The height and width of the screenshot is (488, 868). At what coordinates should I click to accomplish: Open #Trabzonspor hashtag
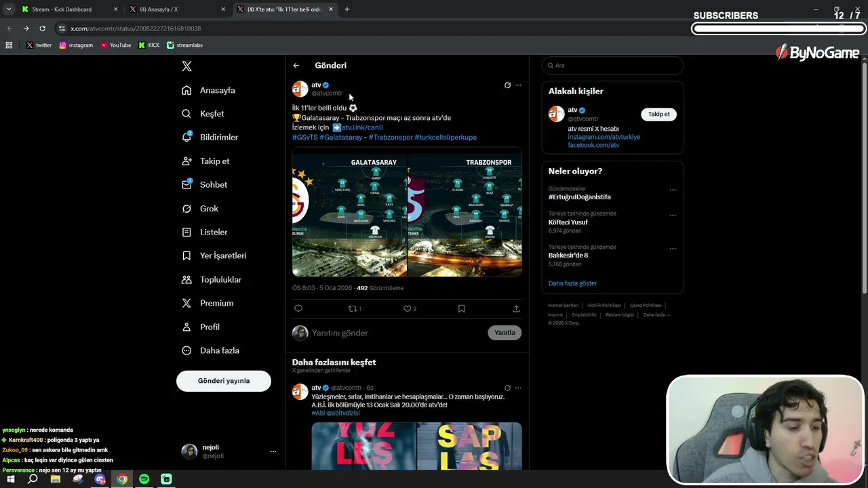coord(391,137)
